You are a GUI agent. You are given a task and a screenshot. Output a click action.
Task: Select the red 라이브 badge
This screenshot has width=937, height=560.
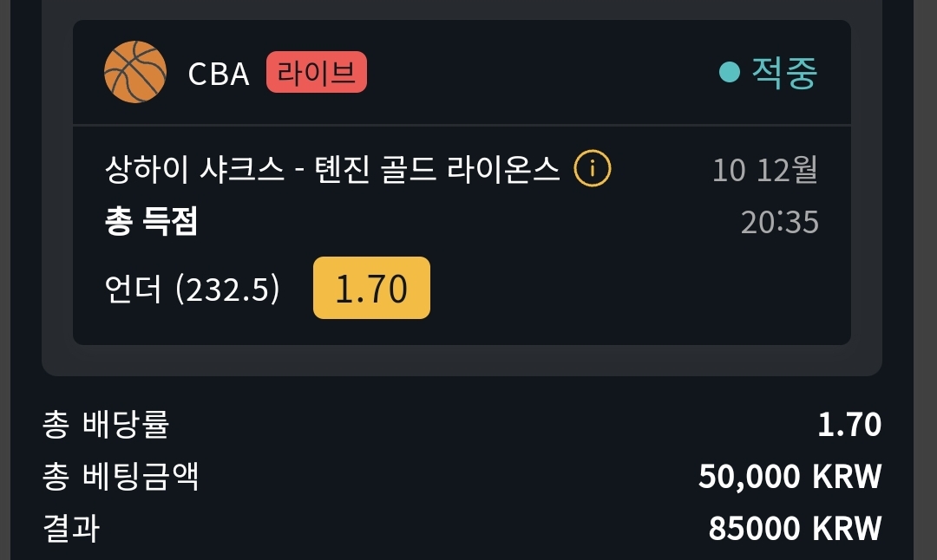point(316,72)
